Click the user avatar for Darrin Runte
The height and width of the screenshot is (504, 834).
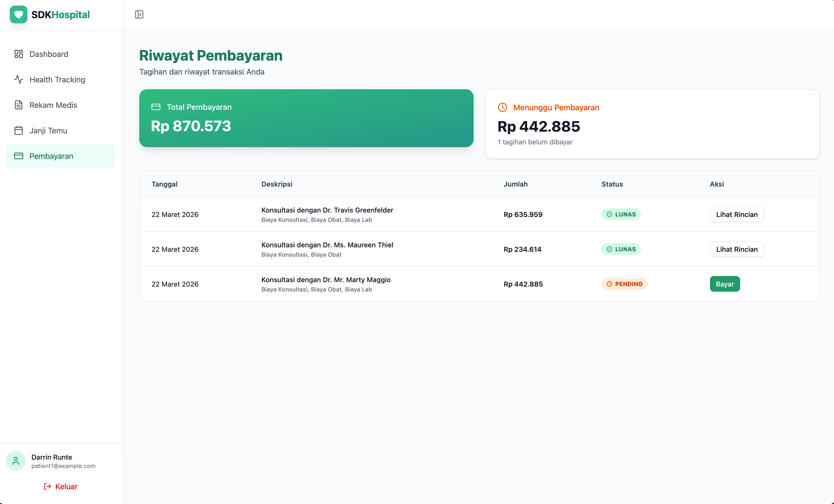[16, 461]
